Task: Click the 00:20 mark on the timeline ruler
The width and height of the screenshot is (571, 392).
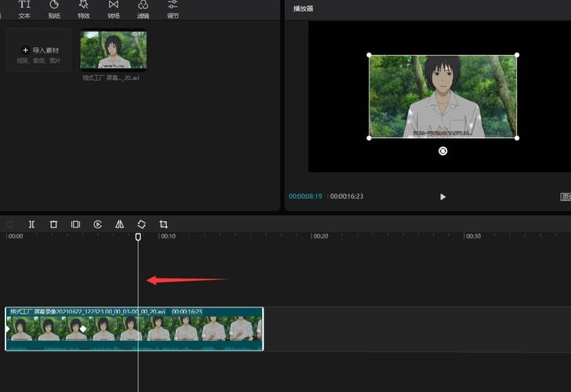Action: 321,236
